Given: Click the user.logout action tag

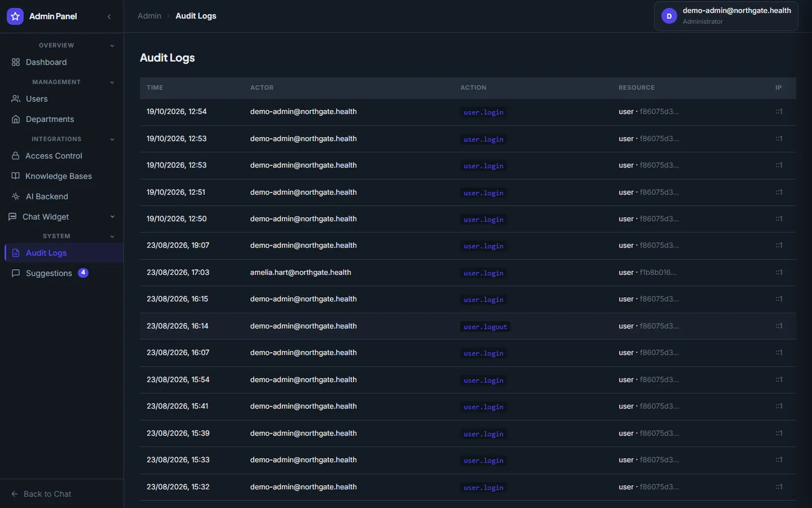Looking at the screenshot, I should (x=485, y=327).
